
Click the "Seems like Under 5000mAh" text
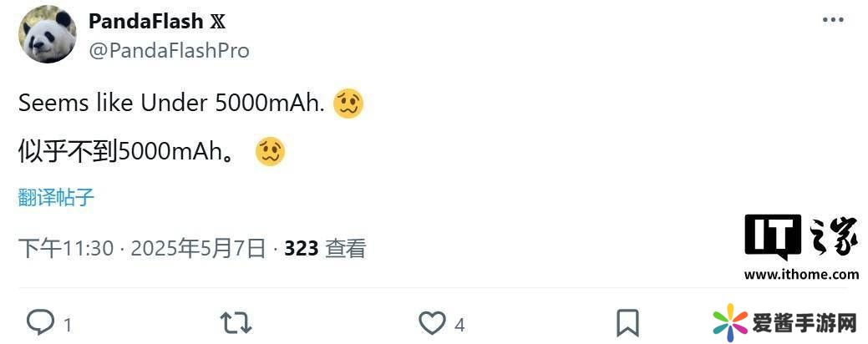(x=170, y=104)
